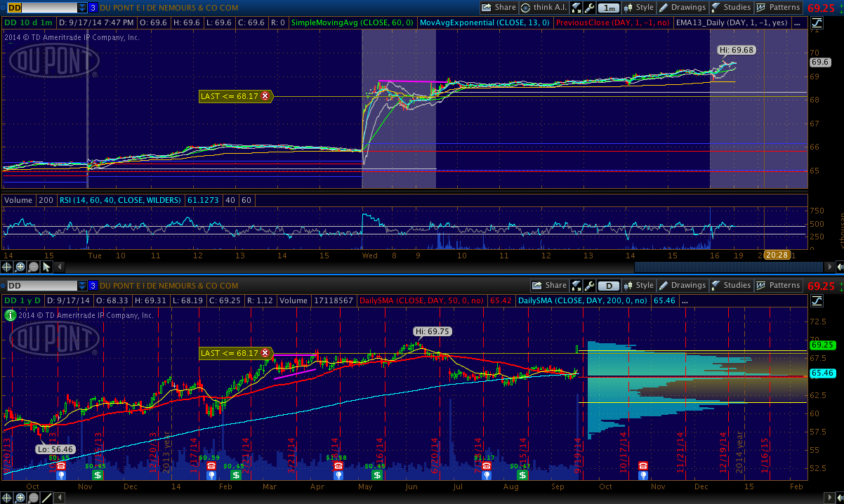Image resolution: width=844 pixels, height=504 pixels.
Task: Toggle the log scale icon on upper chart
Action: (x=817, y=22)
